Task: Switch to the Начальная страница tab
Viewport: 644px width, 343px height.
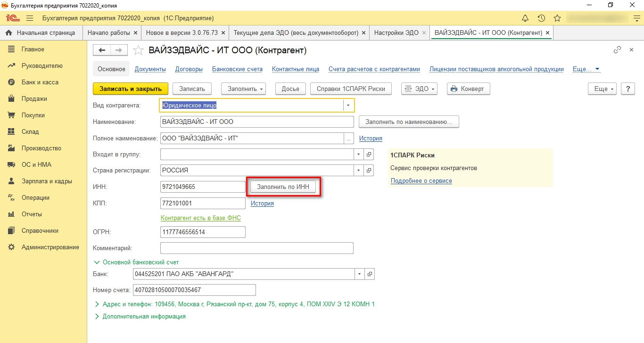Action: (41, 33)
